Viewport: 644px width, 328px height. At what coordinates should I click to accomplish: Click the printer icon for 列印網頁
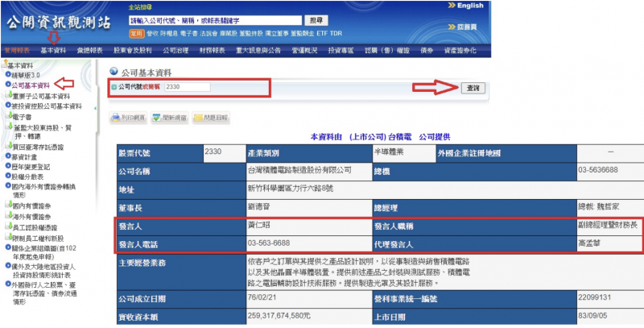[115, 118]
